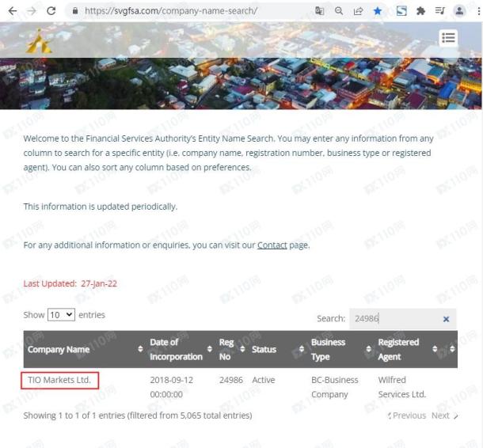
Task: Click the last unlabeled column sort arrows
Action: (x=452, y=349)
